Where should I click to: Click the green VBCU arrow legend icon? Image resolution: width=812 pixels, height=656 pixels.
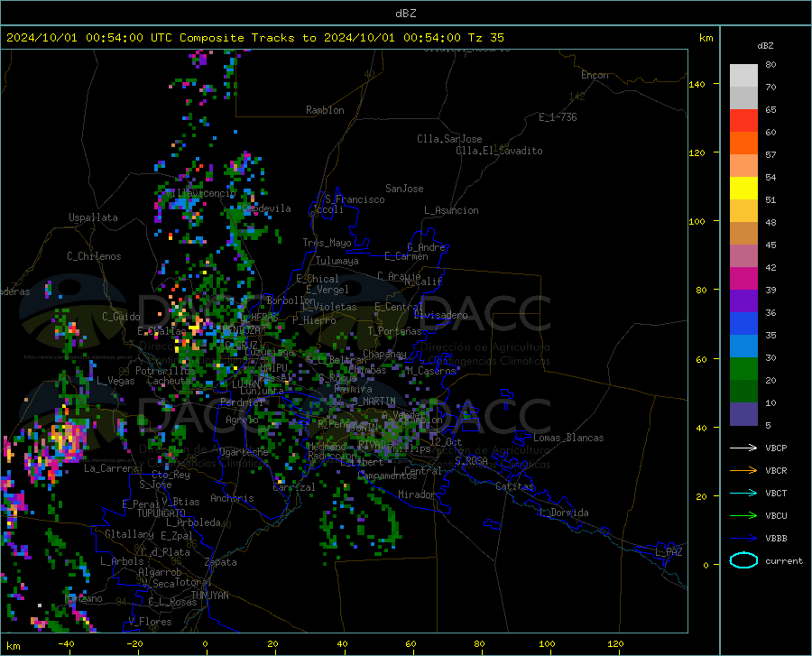tap(743, 516)
